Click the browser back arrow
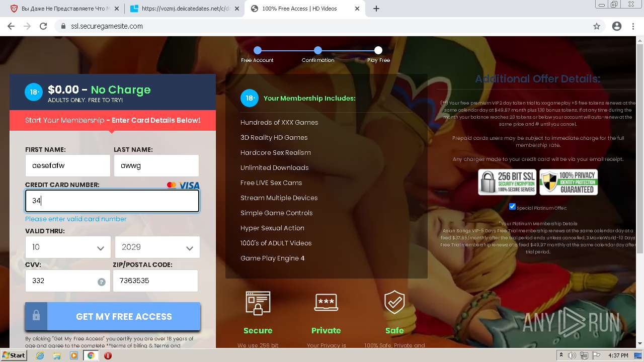 point(11,26)
